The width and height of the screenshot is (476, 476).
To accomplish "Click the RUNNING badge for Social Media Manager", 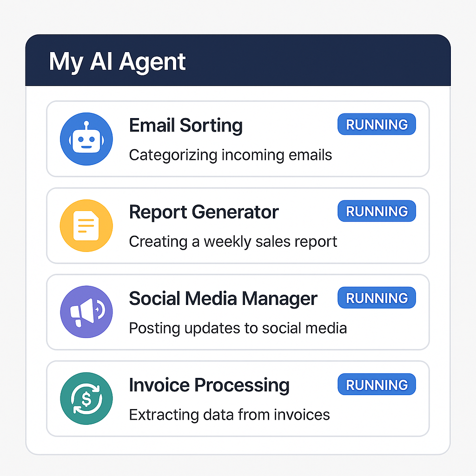I will pyautogui.click(x=377, y=297).
